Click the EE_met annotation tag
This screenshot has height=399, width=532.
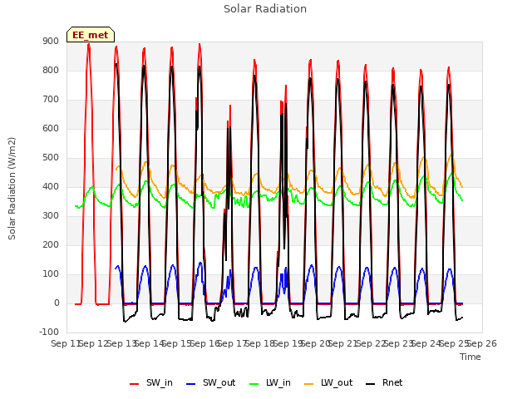coord(91,35)
